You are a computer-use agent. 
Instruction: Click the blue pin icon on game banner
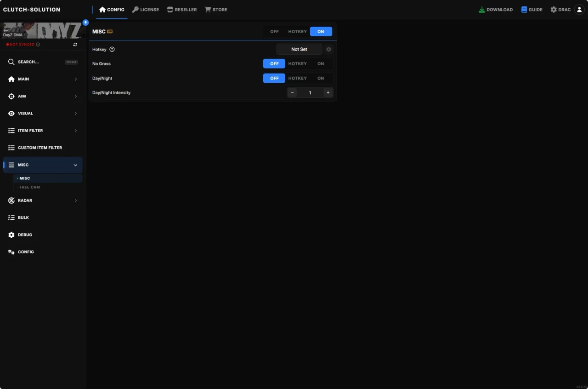tap(85, 22)
